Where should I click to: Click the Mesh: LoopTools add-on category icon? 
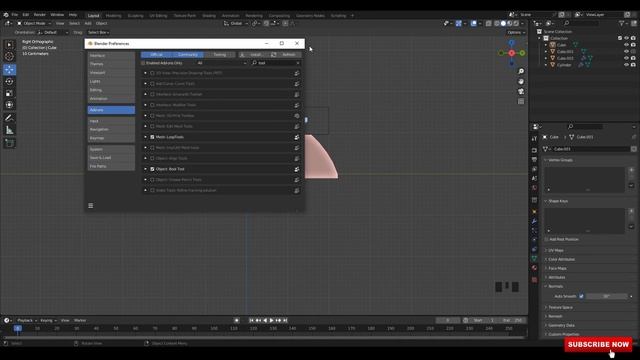[x=297, y=137]
